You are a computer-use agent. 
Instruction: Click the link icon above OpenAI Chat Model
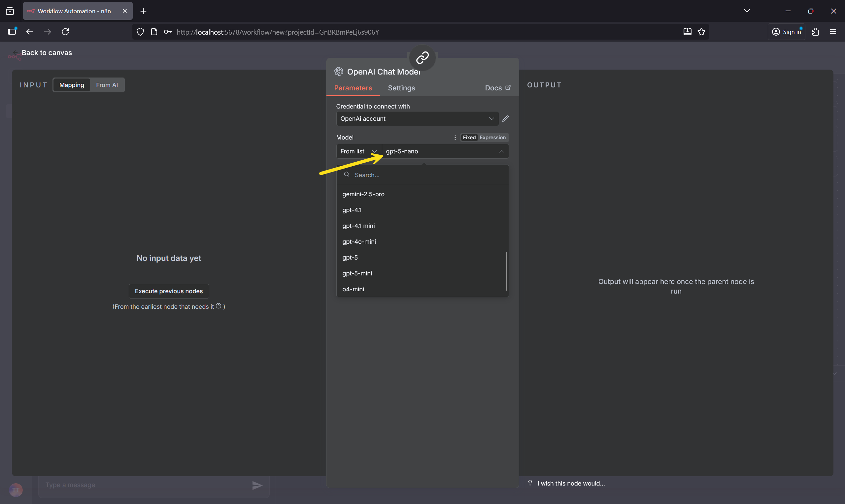point(422,57)
